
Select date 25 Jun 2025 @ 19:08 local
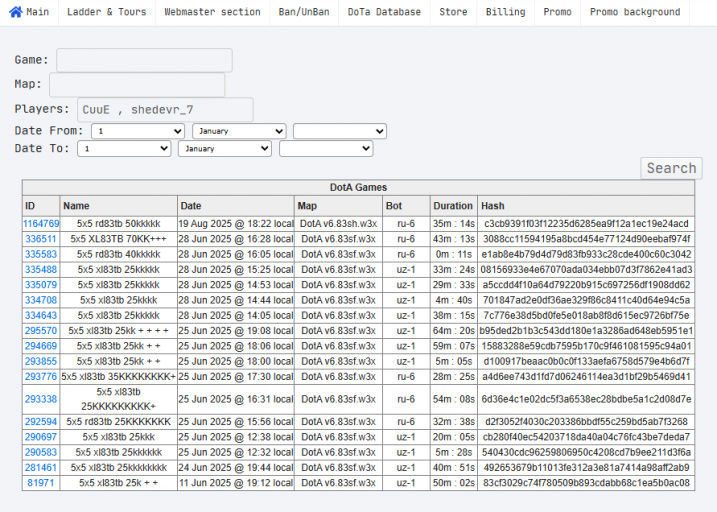236,331
